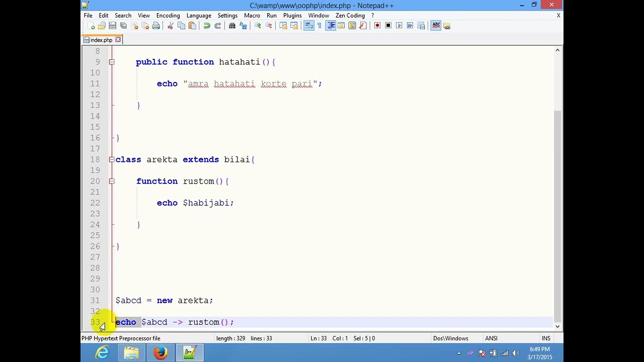
Task: Click the Save Recorded Macro icon
Action: pyautogui.click(x=421, y=26)
